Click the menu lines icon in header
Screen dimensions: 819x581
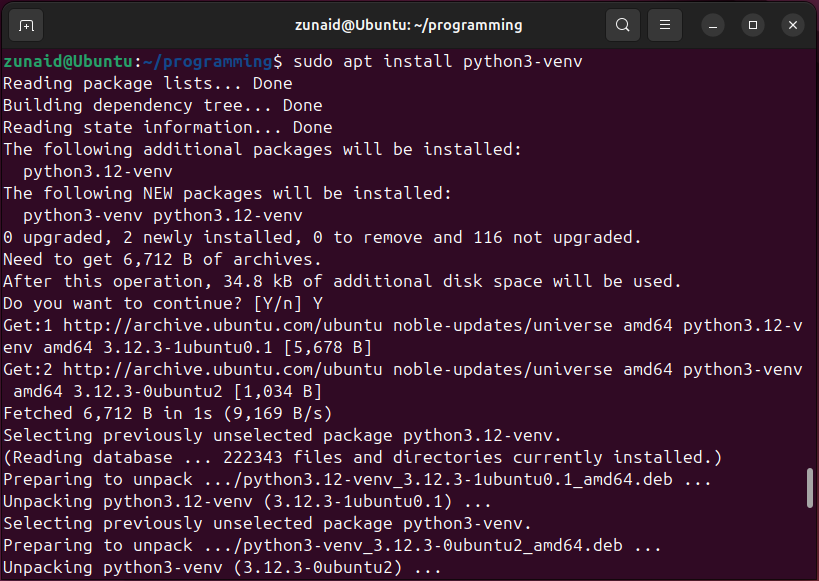[664, 25]
